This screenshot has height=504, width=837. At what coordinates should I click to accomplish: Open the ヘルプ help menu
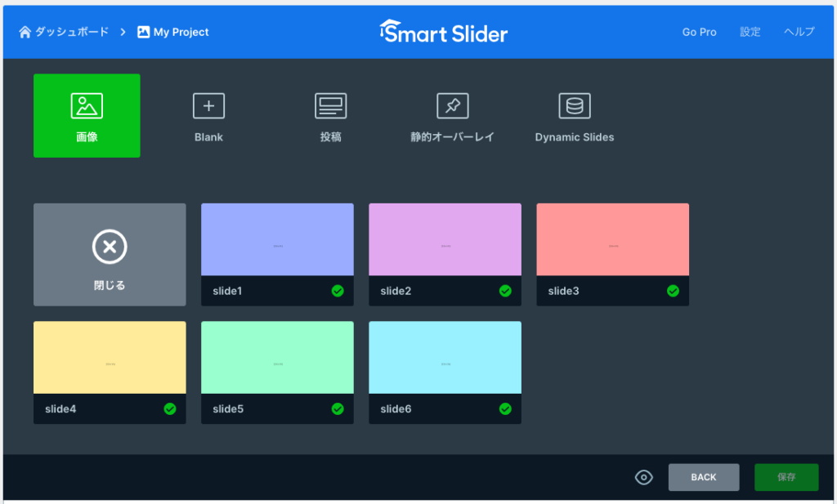pos(799,32)
